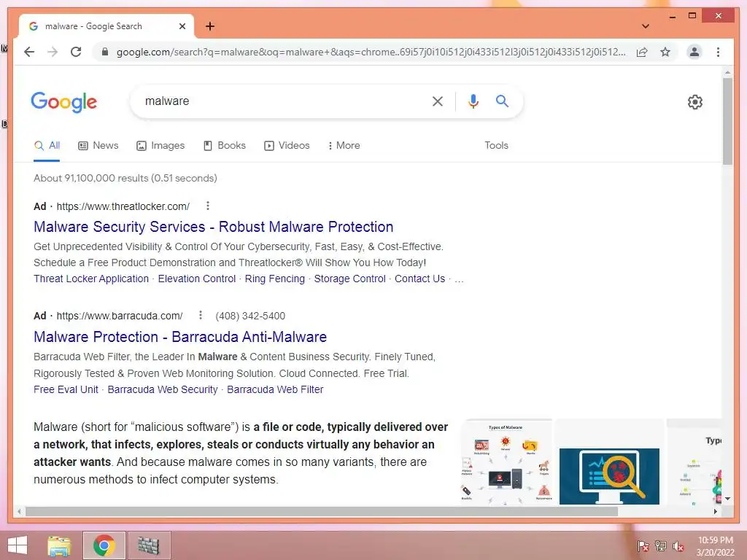Go to Google homepage via logo
The image size is (747, 560).
64,101
